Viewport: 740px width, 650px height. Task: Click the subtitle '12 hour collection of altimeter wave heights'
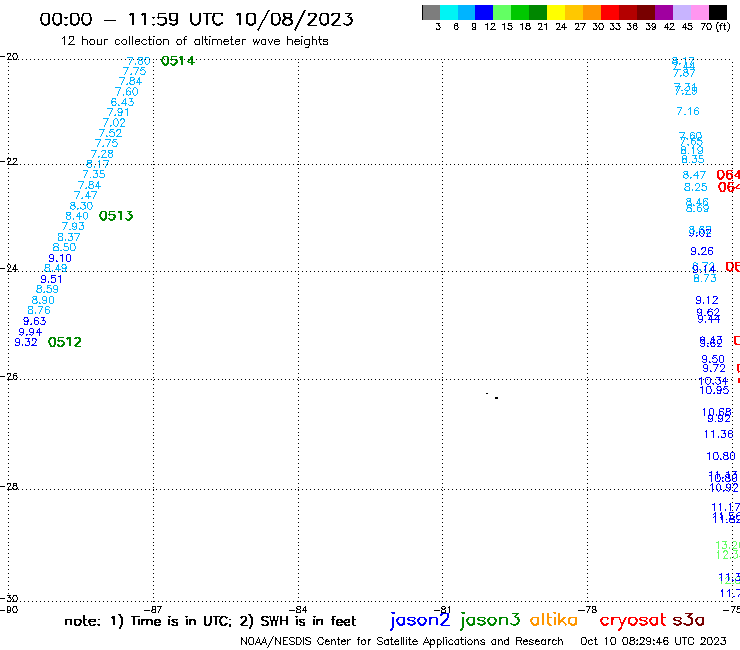click(x=194, y=41)
